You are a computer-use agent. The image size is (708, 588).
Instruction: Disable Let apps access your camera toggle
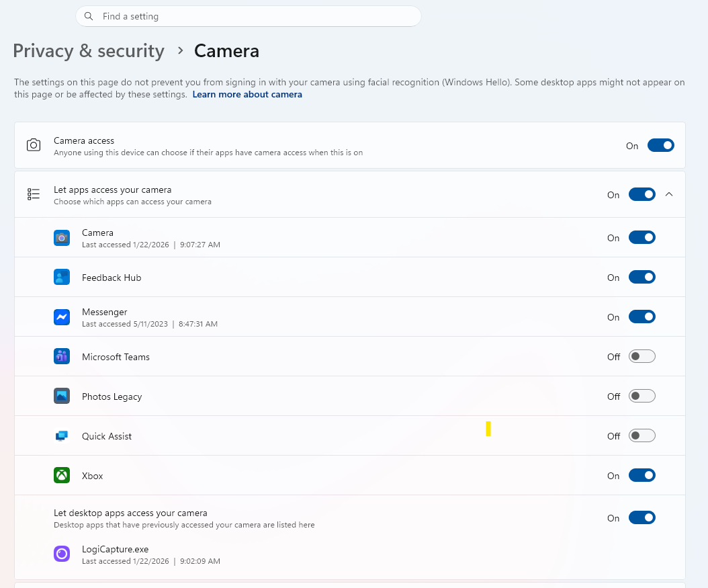tap(641, 194)
